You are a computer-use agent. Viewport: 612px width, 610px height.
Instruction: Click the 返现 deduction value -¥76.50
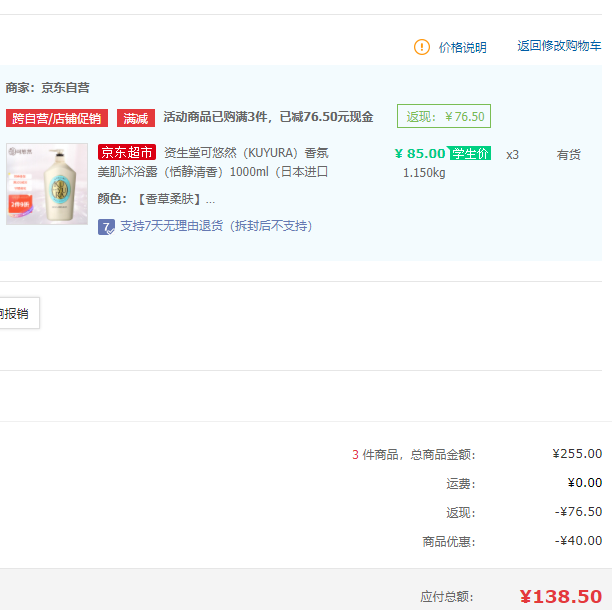(x=578, y=512)
